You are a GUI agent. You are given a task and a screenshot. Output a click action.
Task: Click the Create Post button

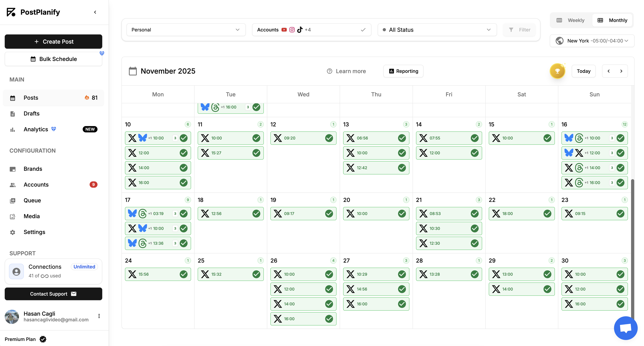53,42
